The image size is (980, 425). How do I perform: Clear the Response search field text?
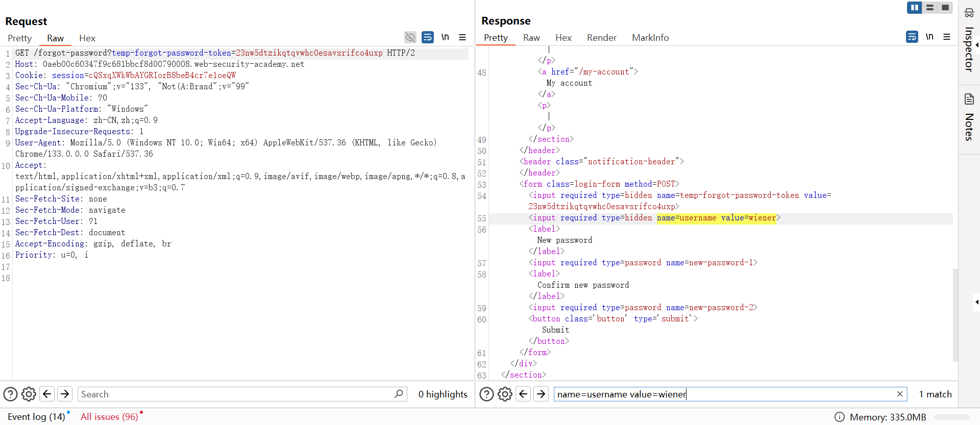click(899, 394)
